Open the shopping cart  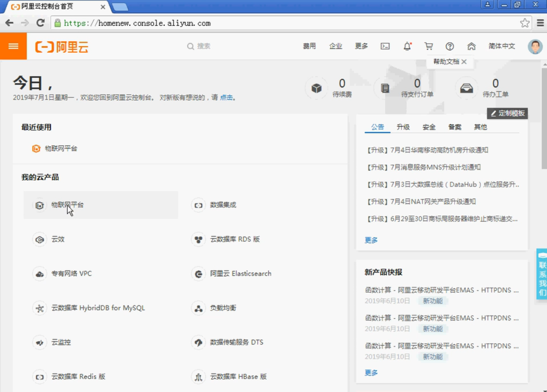pyautogui.click(x=428, y=46)
